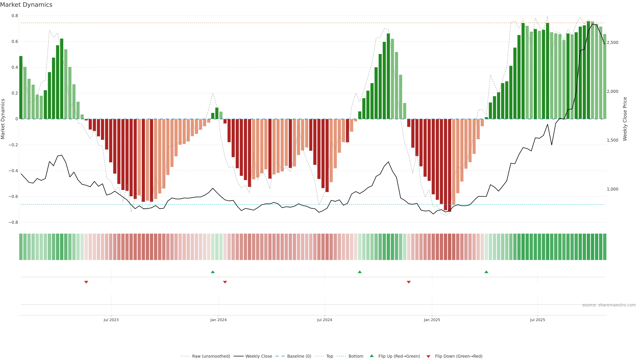Toggle Baseline (0) legend entry
The height and width of the screenshot is (362, 644).
coord(299,356)
